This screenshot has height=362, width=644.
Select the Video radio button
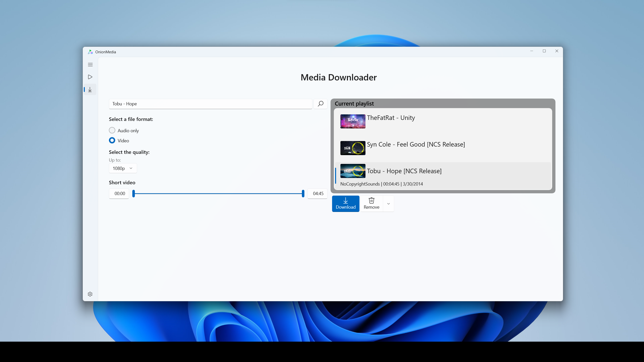coord(112,140)
